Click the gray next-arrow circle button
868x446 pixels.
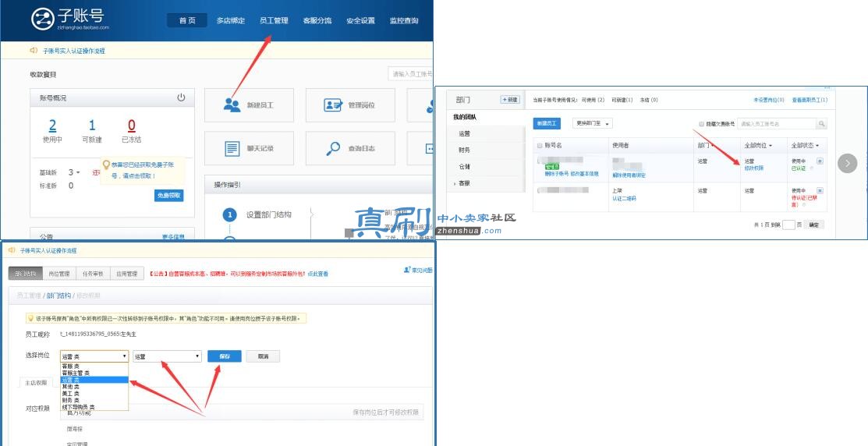[847, 163]
